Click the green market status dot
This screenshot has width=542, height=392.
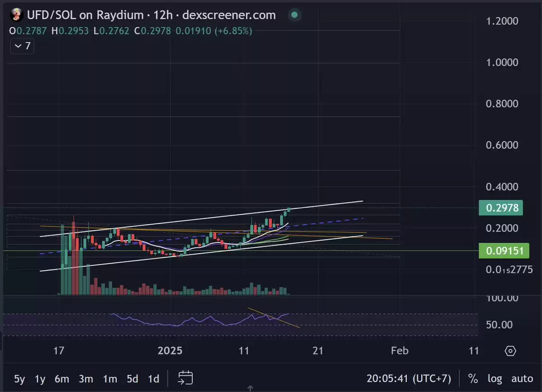pyautogui.click(x=294, y=15)
